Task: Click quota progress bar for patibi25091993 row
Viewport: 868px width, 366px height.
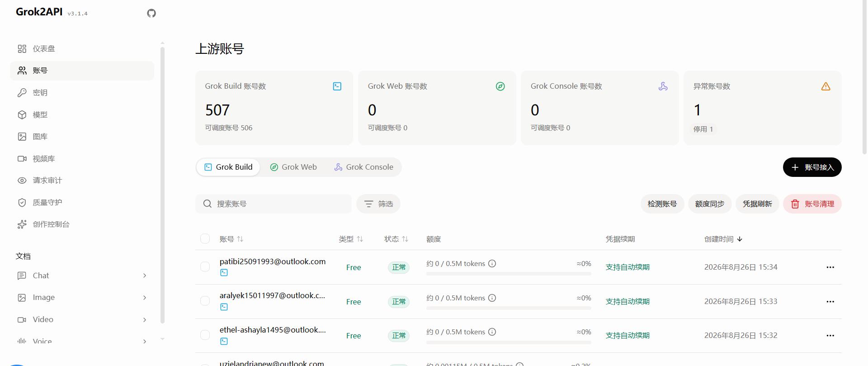Action: [x=509, y=274]
